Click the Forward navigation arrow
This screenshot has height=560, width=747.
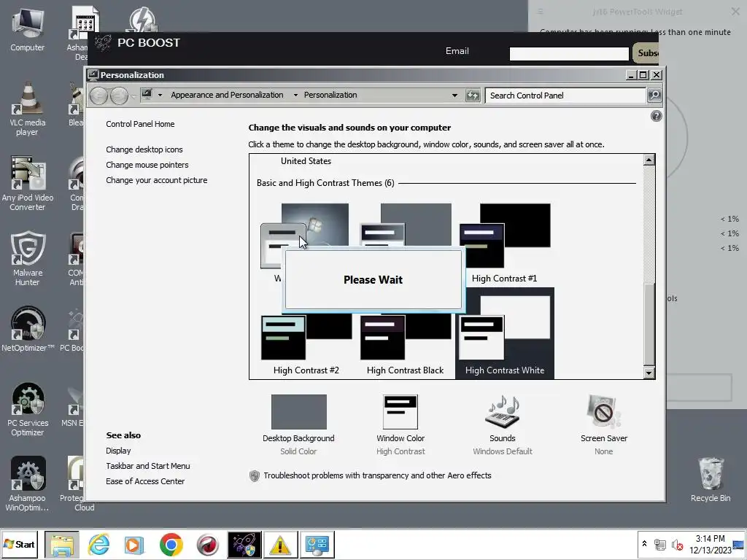119,96
